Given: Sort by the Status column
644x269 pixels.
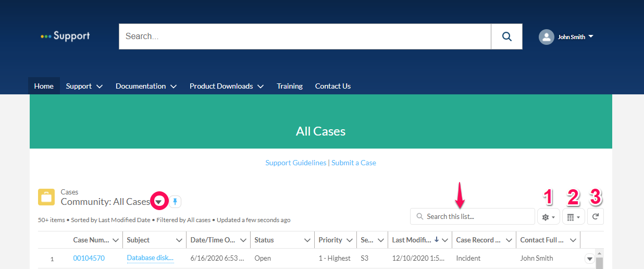Looking at the screenshot, I should pyautogui.click(x=264, y=240).
